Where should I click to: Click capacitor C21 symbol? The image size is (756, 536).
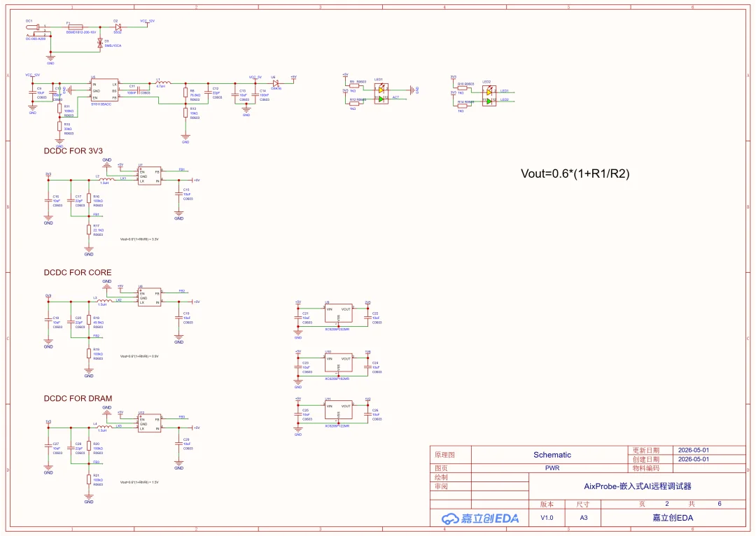pyautogui.click(x=298, y=318)
